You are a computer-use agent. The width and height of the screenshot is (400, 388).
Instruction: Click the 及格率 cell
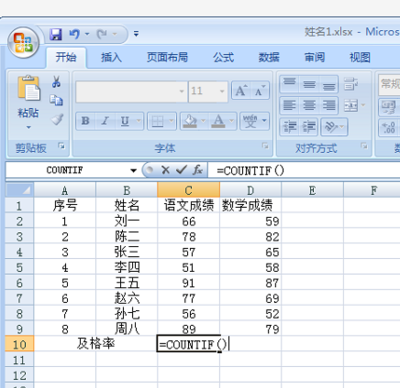95,343
